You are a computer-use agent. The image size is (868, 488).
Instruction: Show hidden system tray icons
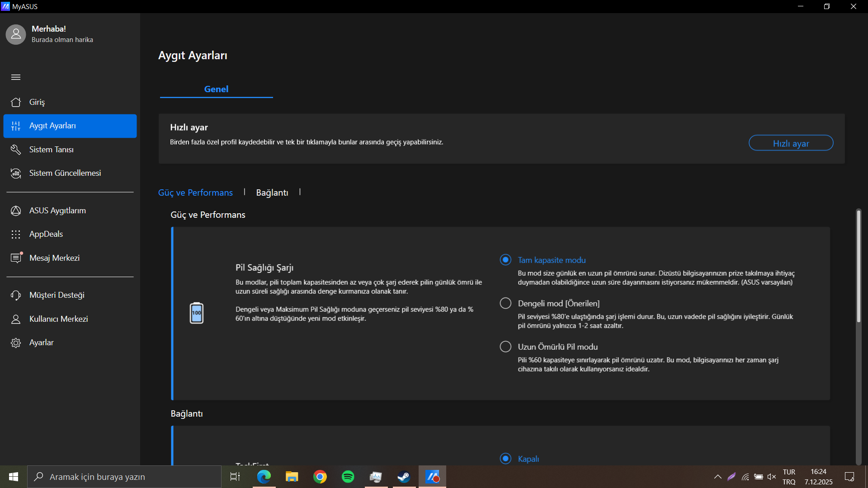tap(717, 477)
